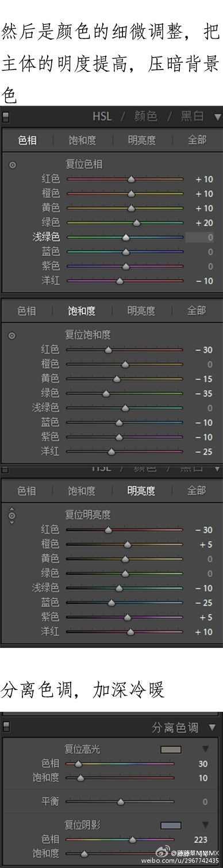223x868 pixels.
Task: Switch to the 饱和度 tab in the top HSL panel
Action: click(82, 140)
